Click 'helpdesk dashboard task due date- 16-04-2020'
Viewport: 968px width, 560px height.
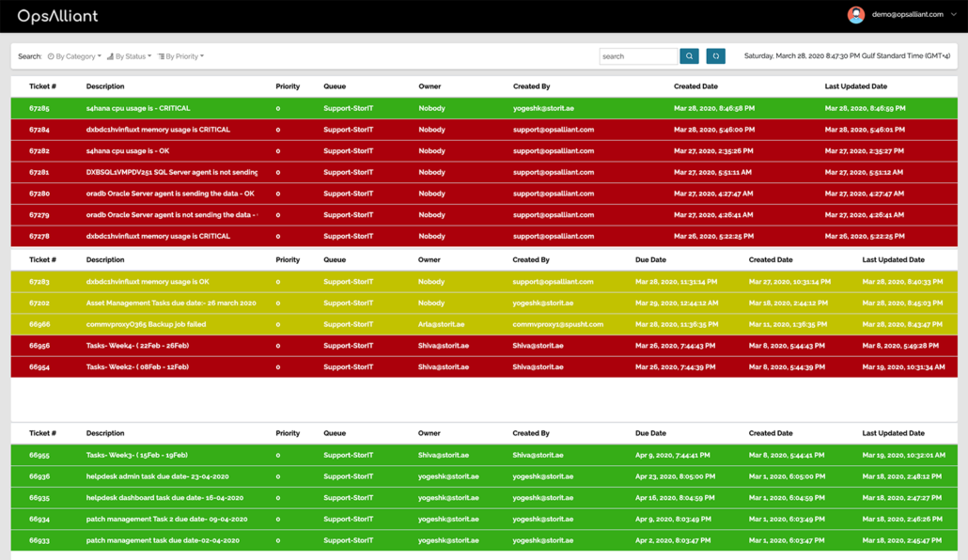pyautogui.click(x=164, y=498)
